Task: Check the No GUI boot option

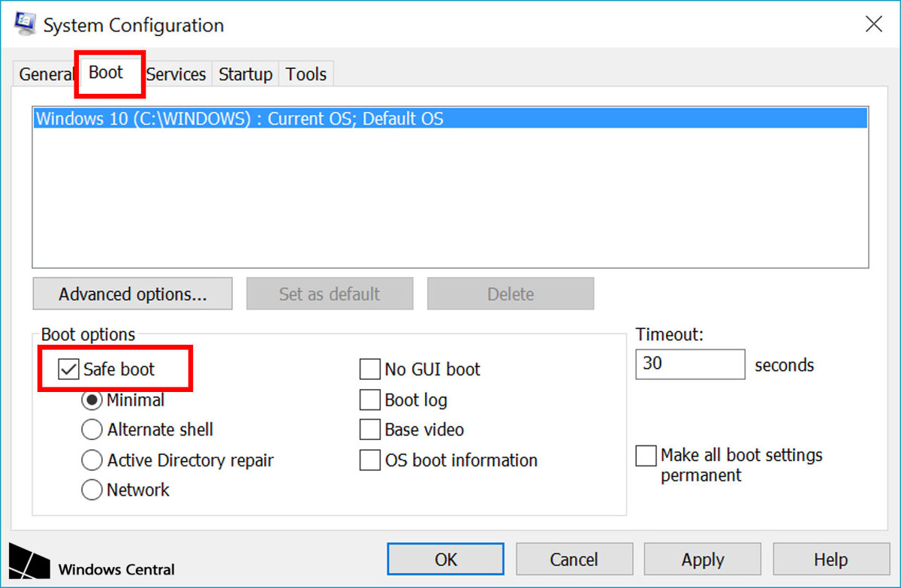Action: click(x=370, y=369)
